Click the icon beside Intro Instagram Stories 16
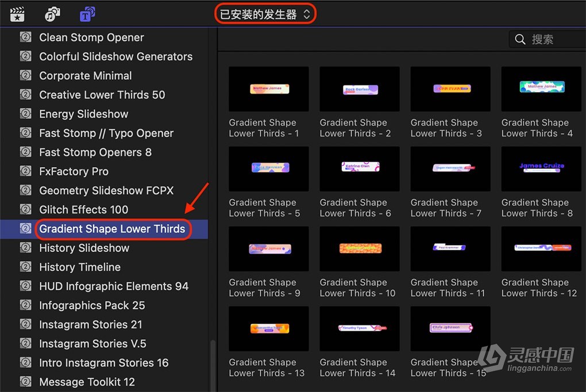This screenshot has height=392, width=586. click(25, 363)
